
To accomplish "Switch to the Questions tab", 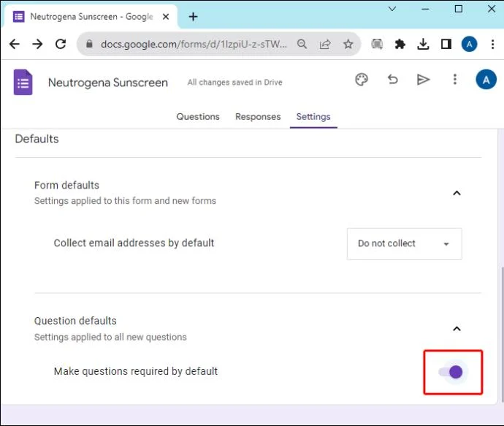I will point(198,117).
